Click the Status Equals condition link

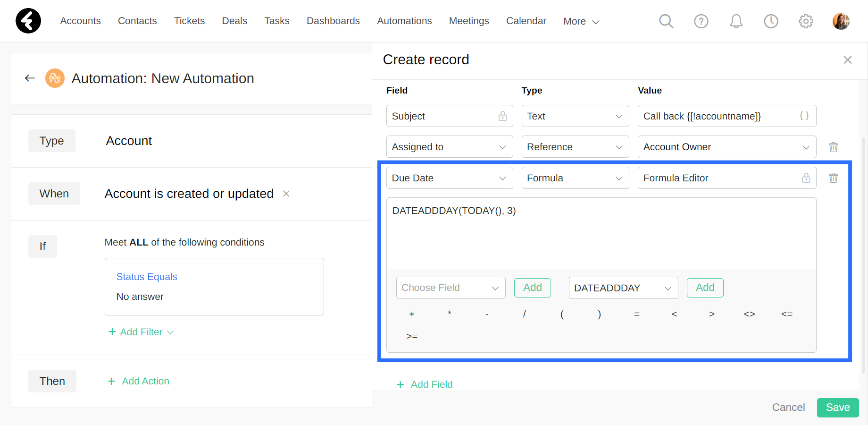147,277
